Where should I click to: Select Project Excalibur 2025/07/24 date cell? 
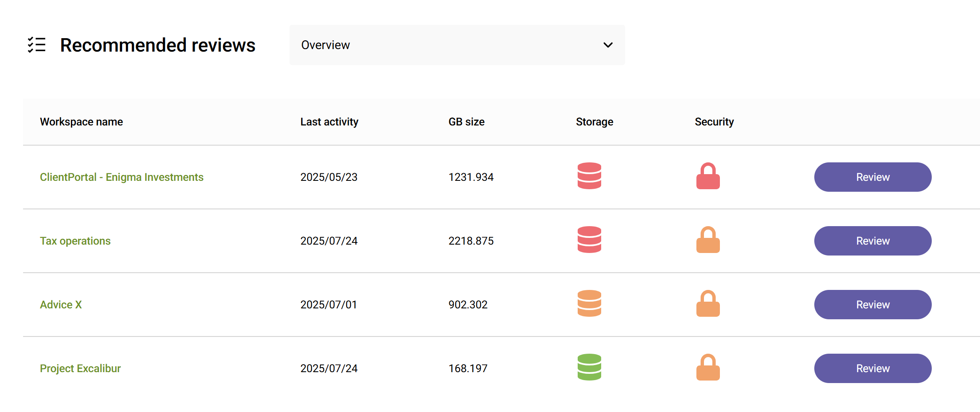coord(329,368)
